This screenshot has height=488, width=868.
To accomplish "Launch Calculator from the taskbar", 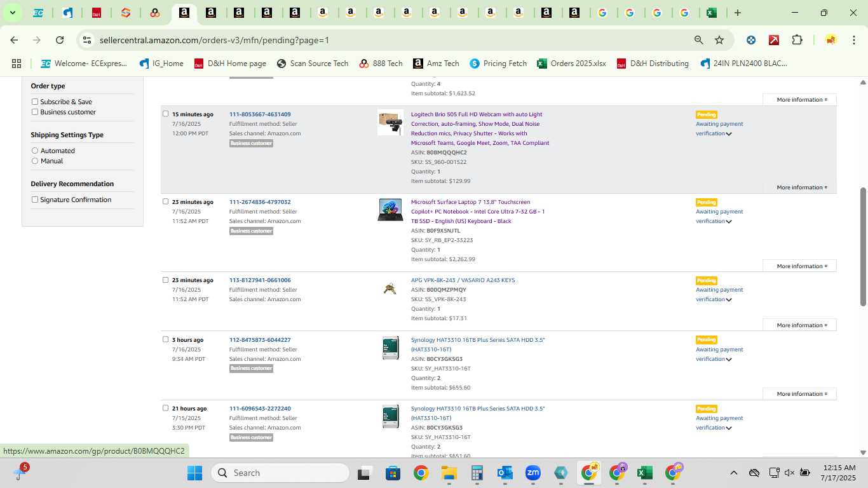I will [x=477, y=473].
